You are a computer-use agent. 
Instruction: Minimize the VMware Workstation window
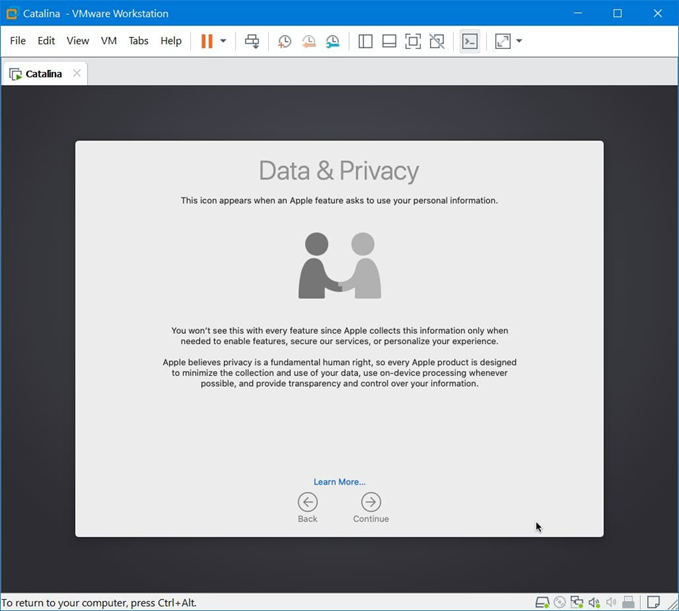click(x=578, y=13)
